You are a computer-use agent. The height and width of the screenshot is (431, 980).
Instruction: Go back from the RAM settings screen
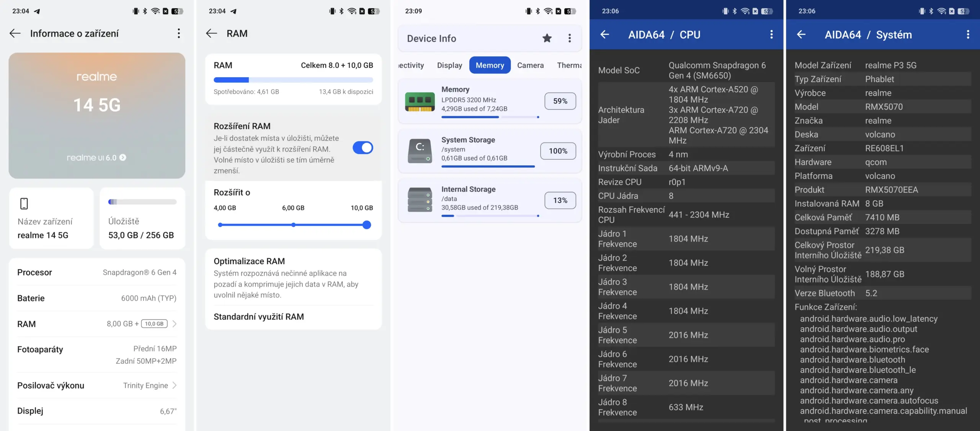coord(211,33)
